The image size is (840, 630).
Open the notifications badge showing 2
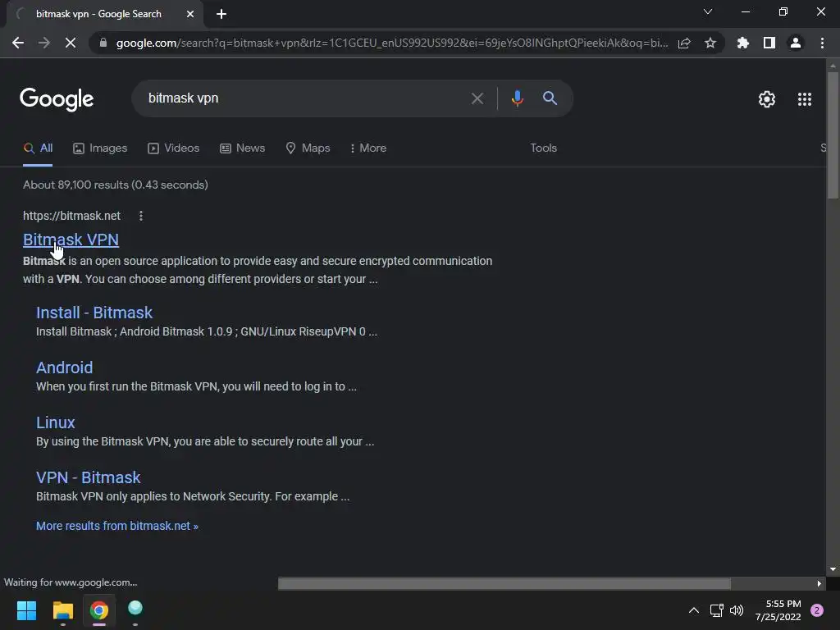pyautogui.click(x=817, y=610)
